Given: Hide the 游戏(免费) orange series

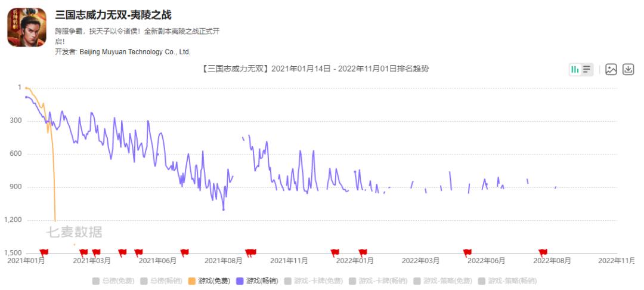Looking at the screenshot, I should [x=209, y=281].
